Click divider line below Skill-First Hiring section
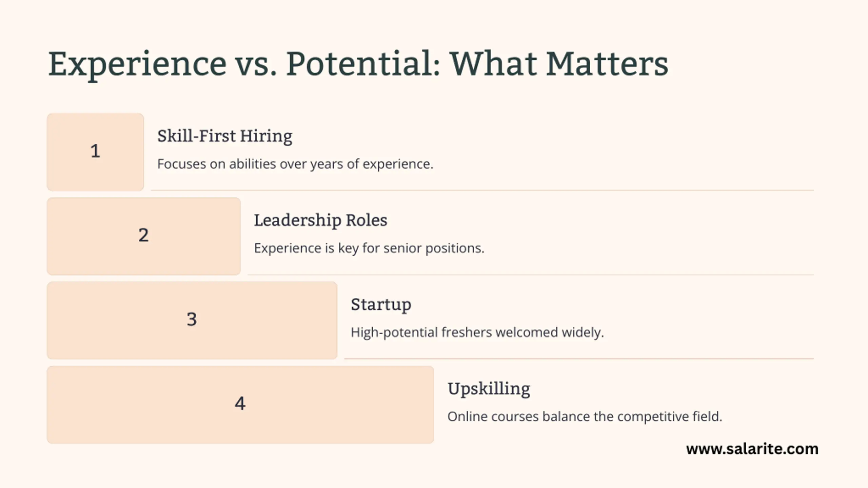Viewport: 868px width, 488px height. pos(481,190)
